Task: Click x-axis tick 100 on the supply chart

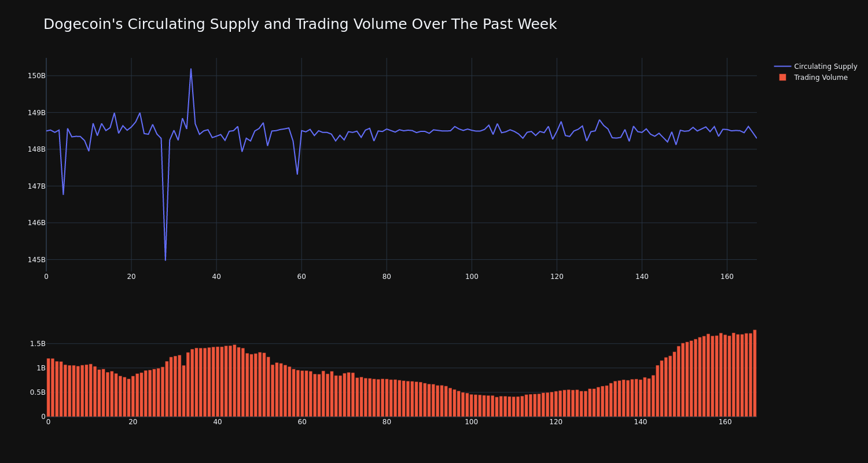Action: [472, 277]
